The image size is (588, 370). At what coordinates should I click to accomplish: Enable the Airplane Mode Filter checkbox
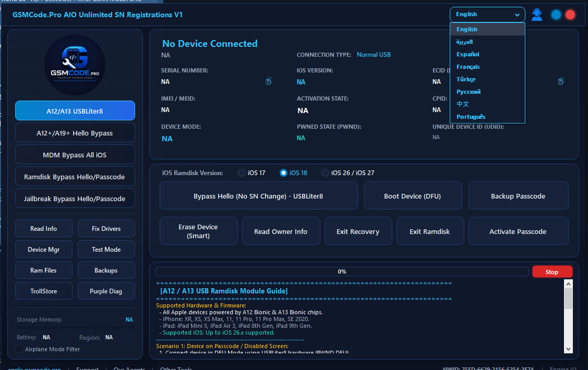19,349
